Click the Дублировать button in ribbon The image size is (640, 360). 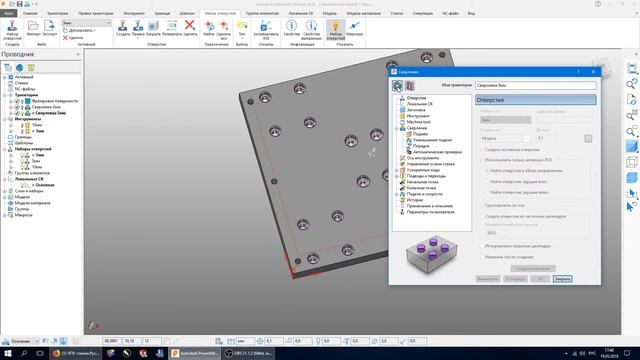click(80, 31)
